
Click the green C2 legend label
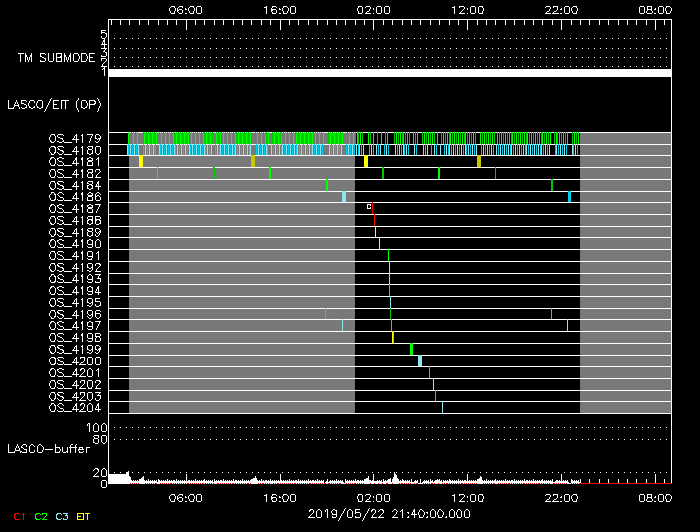pos(41,516)
